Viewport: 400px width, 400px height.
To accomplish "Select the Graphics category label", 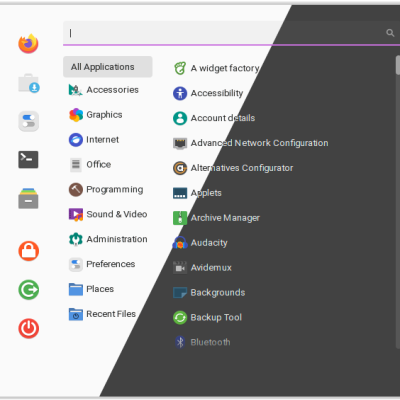I will point(104,115).
